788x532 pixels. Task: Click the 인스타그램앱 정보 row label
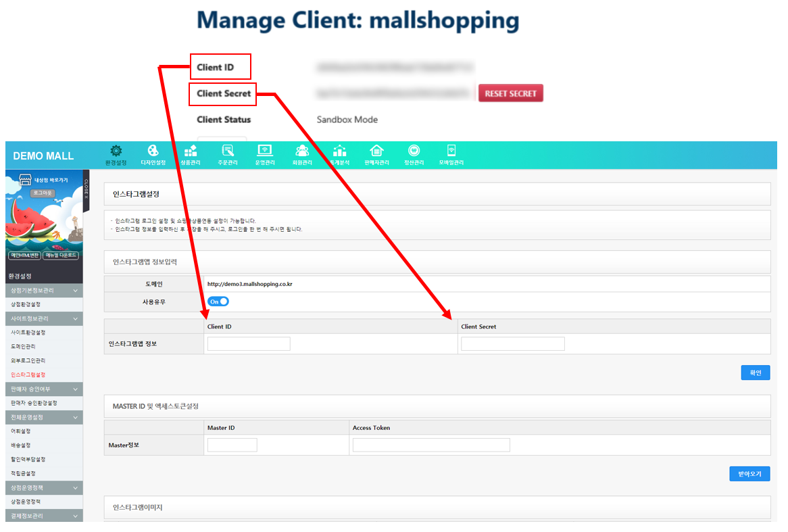click(x=132, y=344)
